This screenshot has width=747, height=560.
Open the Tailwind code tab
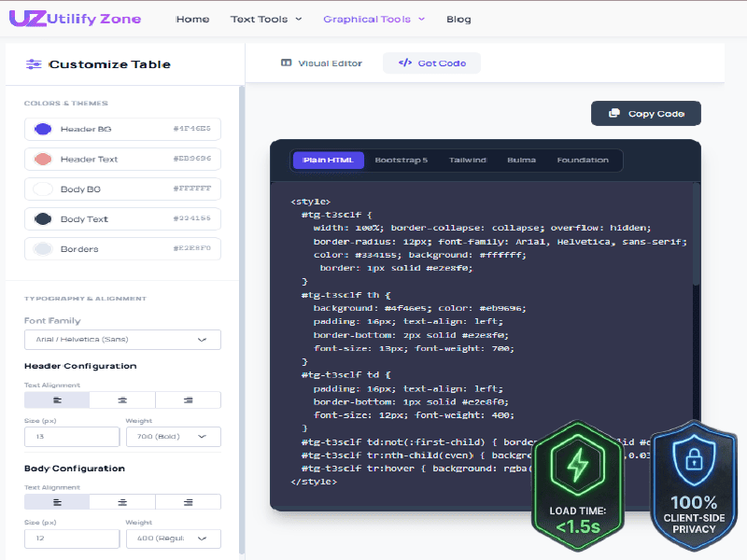tap(468, 160)
